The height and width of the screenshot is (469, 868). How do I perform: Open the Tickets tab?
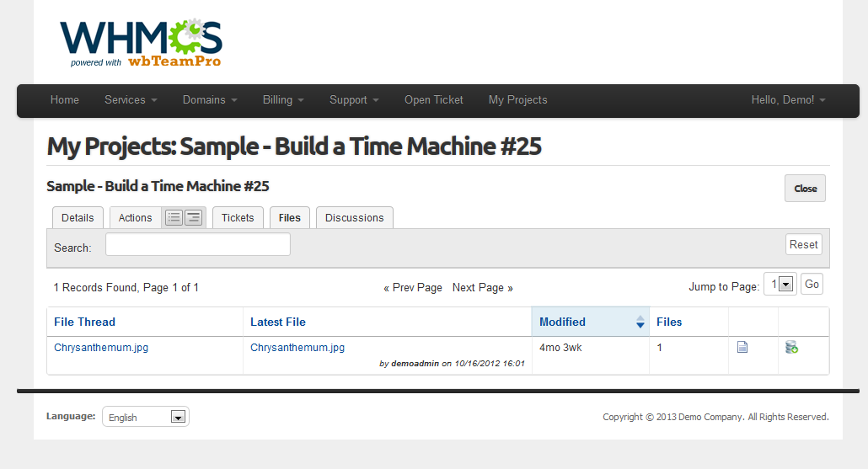238,218
